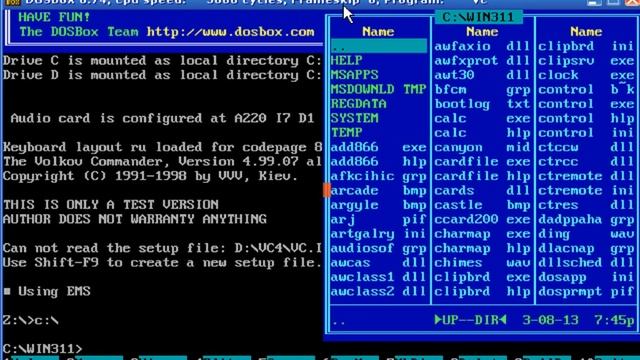
Task: Click the http://www.dosbox.com URL text
Action: coord(231,32)
